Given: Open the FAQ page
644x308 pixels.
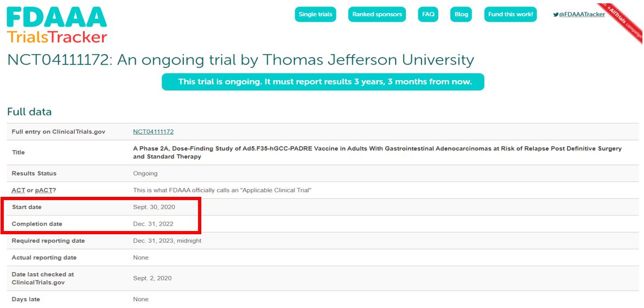Looking at the screenshot, I should coord(428,15).
